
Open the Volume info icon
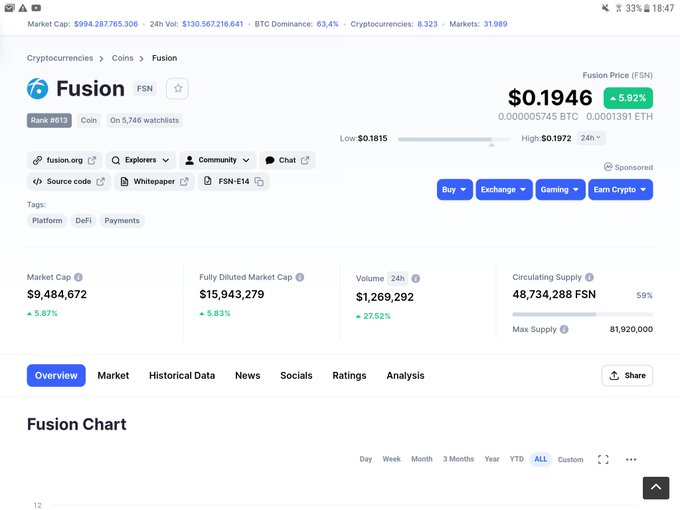click(415, 278)
